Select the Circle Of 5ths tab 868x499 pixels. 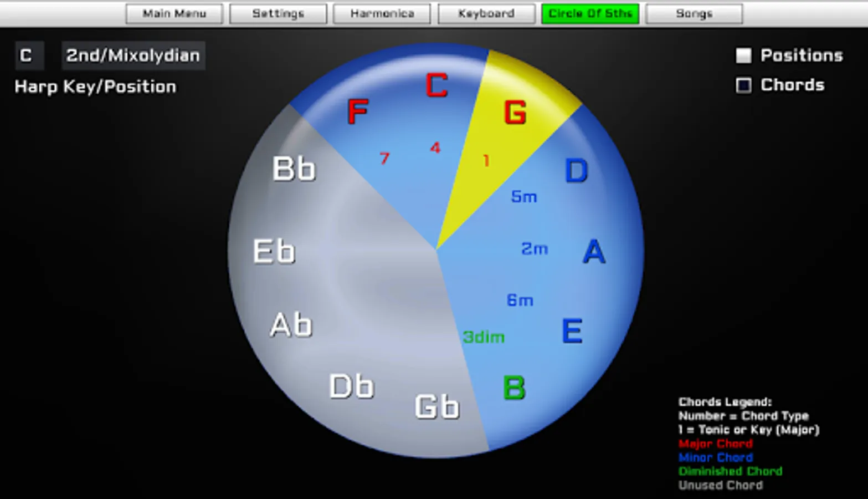point(590,14)
